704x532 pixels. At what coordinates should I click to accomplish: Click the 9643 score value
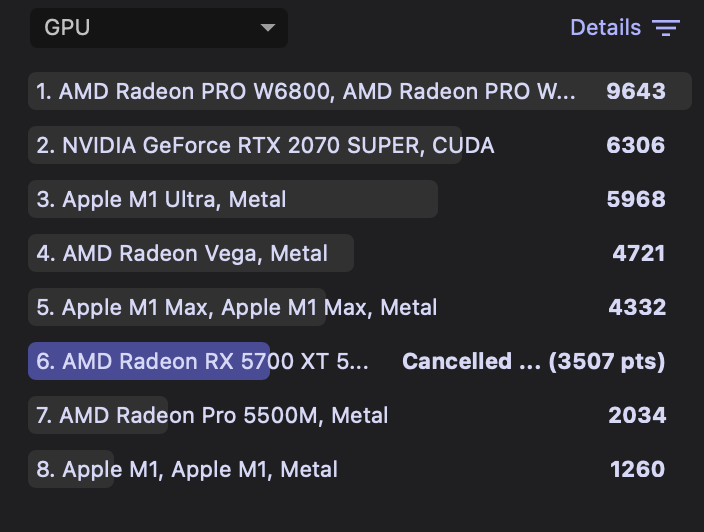635,91
